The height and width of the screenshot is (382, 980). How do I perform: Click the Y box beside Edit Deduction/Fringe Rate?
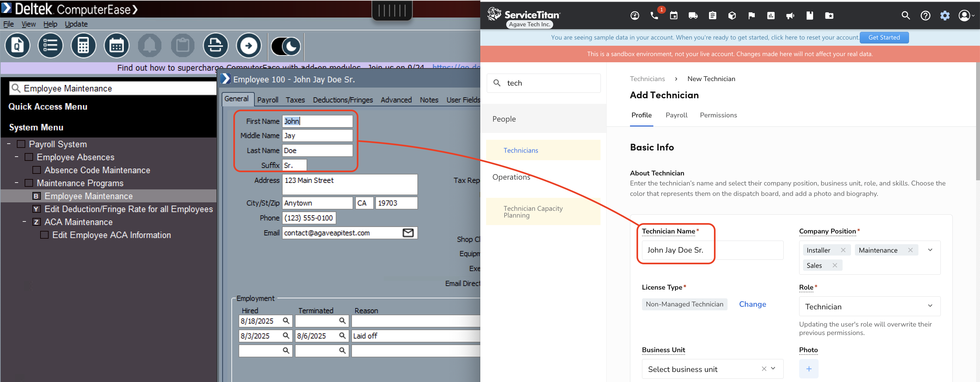[37, 209]
